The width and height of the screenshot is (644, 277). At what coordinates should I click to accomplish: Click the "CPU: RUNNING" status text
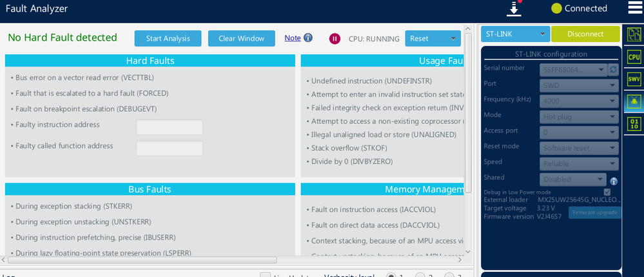click(374, 39)
